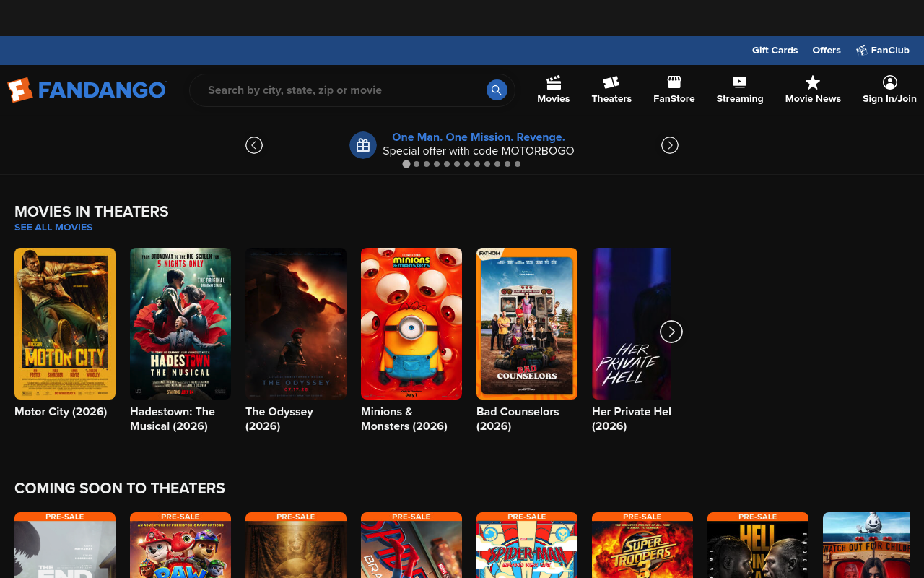Open the Her Private Hell poster
The image size is (924, 578).
click(x=632, y=324)
